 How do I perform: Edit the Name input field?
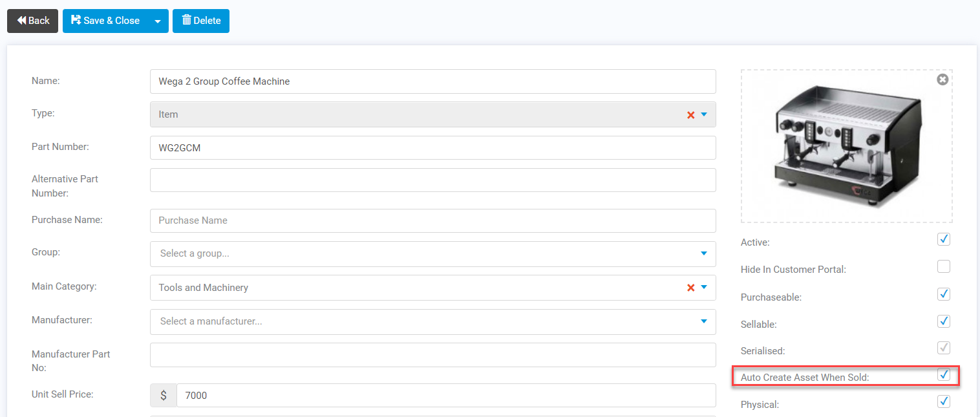pos(433,81)
